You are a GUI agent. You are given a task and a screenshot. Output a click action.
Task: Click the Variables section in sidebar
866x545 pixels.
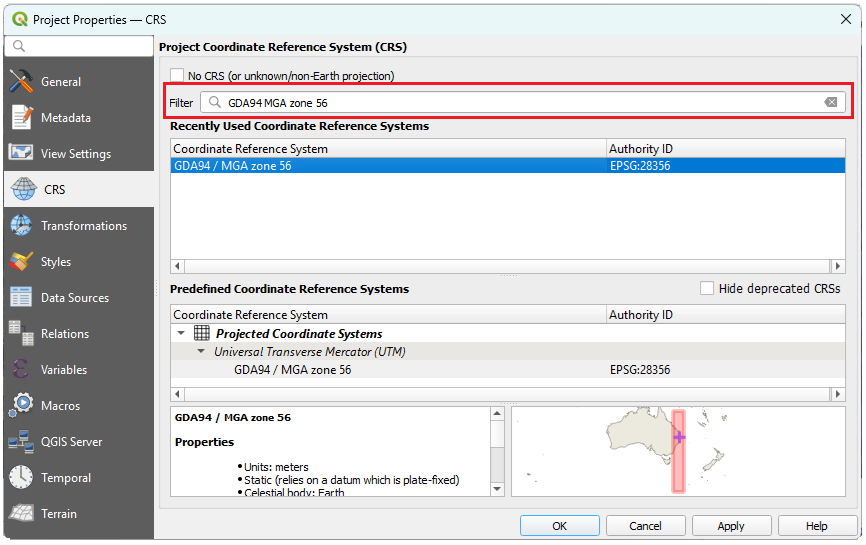click(x=64, y=370)
